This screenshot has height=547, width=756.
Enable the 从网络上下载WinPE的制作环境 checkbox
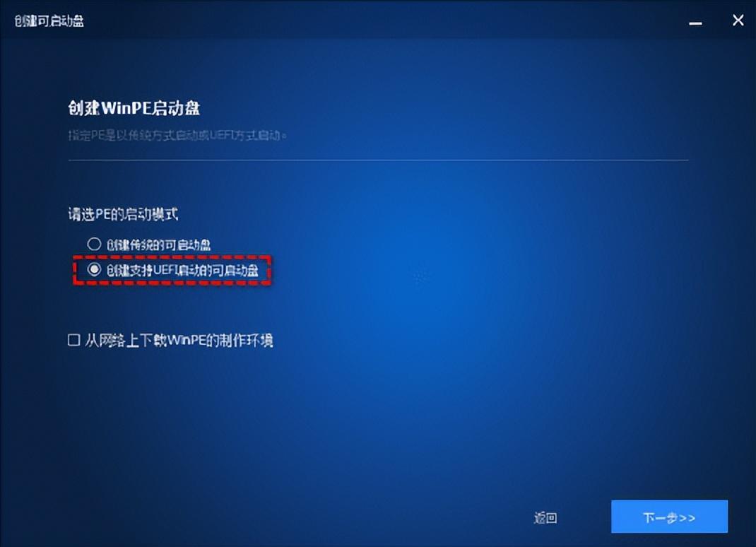(x=73, y=340)
